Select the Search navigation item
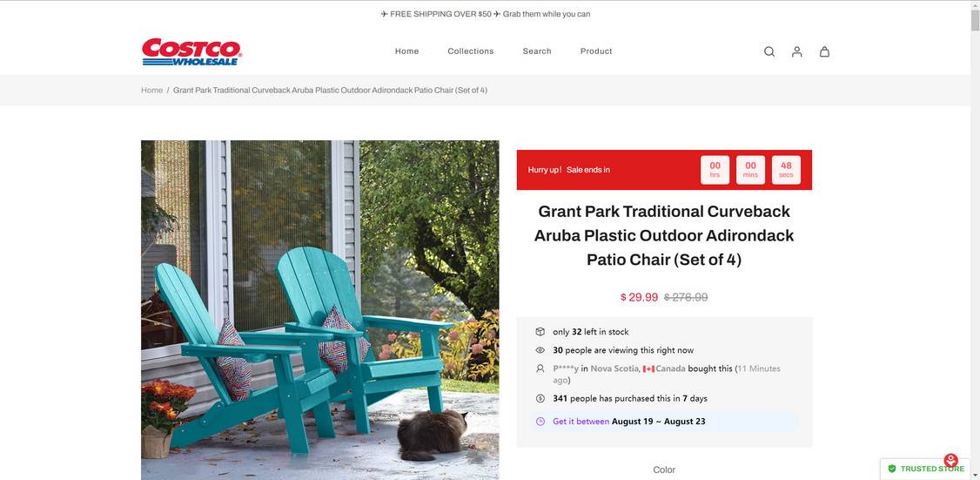The width and height of the screenshot is (980, 480). point(537,51)
